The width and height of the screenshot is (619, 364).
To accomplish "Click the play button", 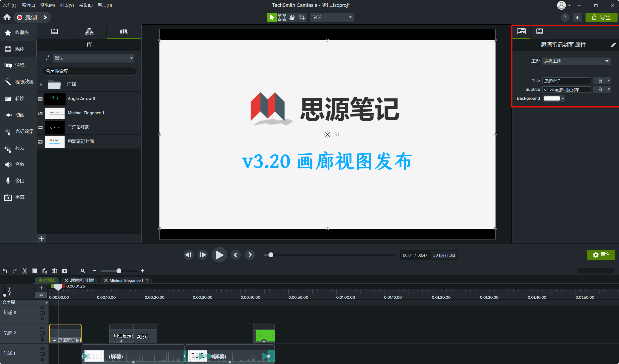I will [219, 255].
